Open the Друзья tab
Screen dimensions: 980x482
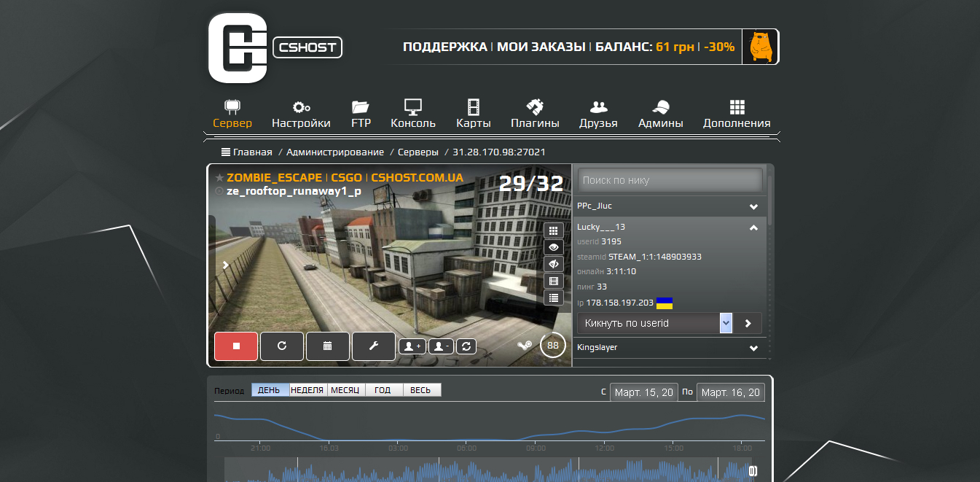point(598,114)
